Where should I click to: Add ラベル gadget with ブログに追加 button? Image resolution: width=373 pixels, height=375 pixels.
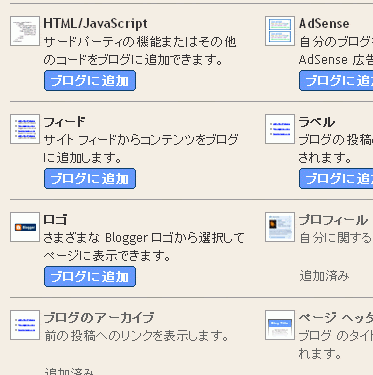pos(336,178)
